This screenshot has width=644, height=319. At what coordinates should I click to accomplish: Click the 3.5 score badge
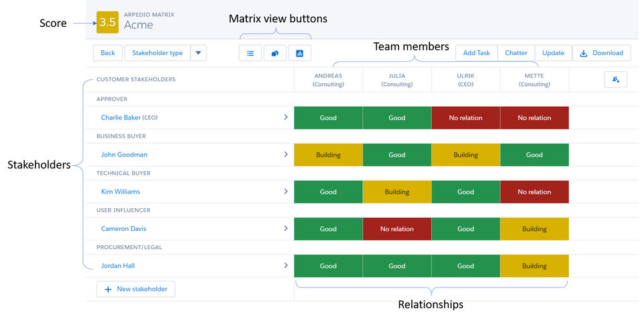coord(107,22)
